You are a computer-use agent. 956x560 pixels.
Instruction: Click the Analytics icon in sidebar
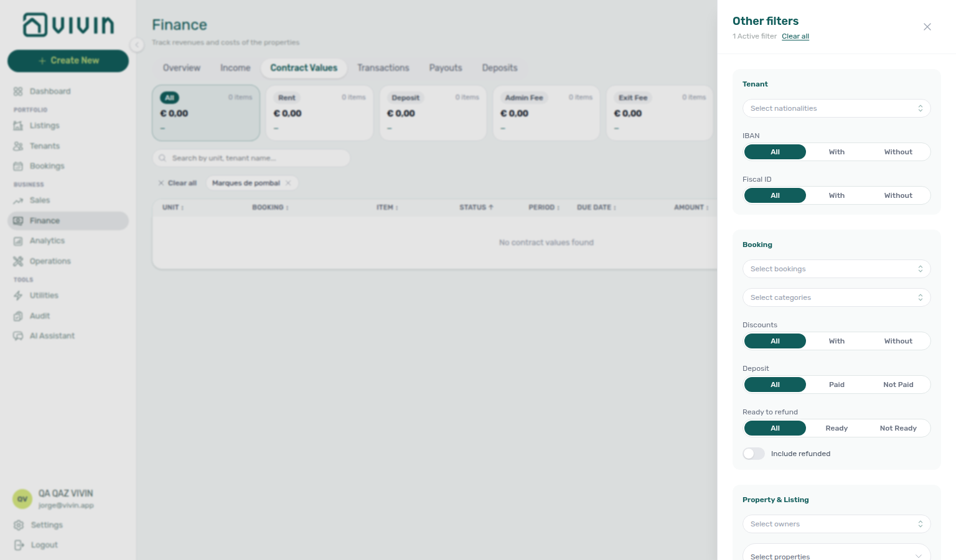click(18, 241)
